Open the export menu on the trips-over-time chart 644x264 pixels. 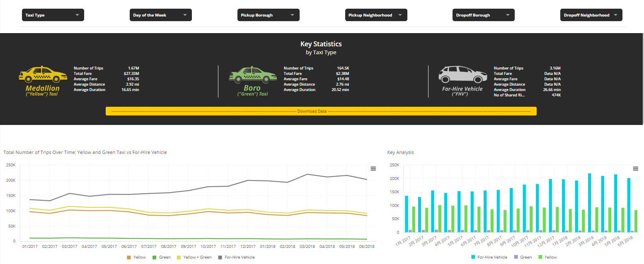pyautogui.click(x=373, y=168)
